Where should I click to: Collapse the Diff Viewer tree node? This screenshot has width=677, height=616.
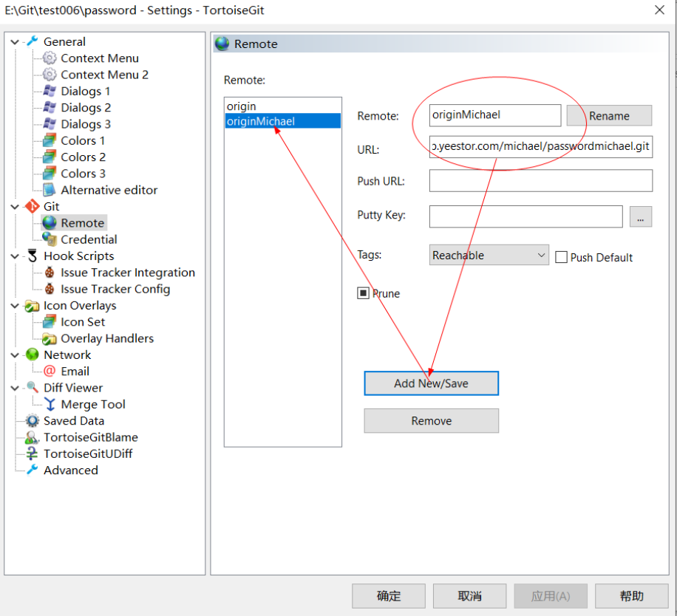point(15,389)
